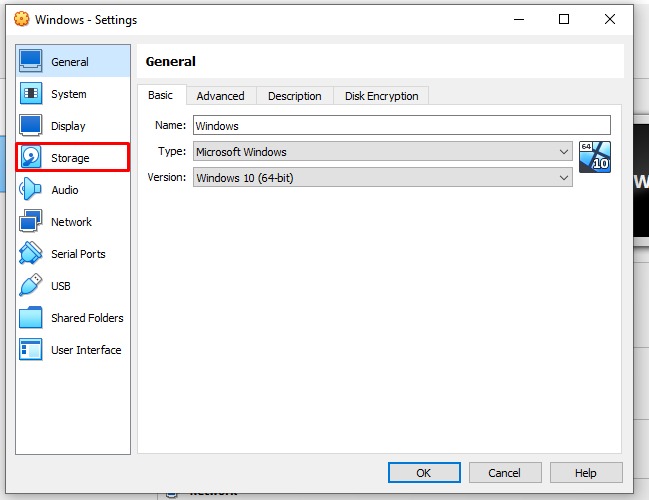Click the VirtualBox gear icon in title bar
Viewport: 649px width, 500px height.
coord(22,19)
